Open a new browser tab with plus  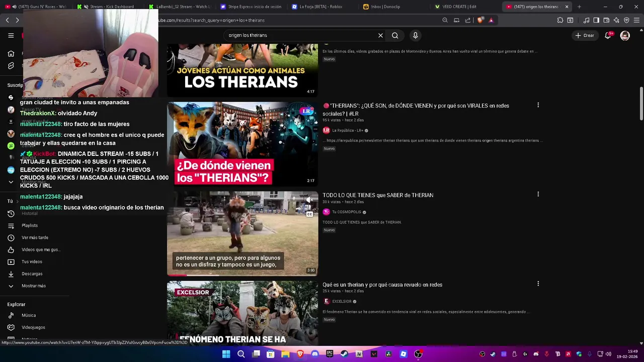pyautogui.click(x=579, y=7)
